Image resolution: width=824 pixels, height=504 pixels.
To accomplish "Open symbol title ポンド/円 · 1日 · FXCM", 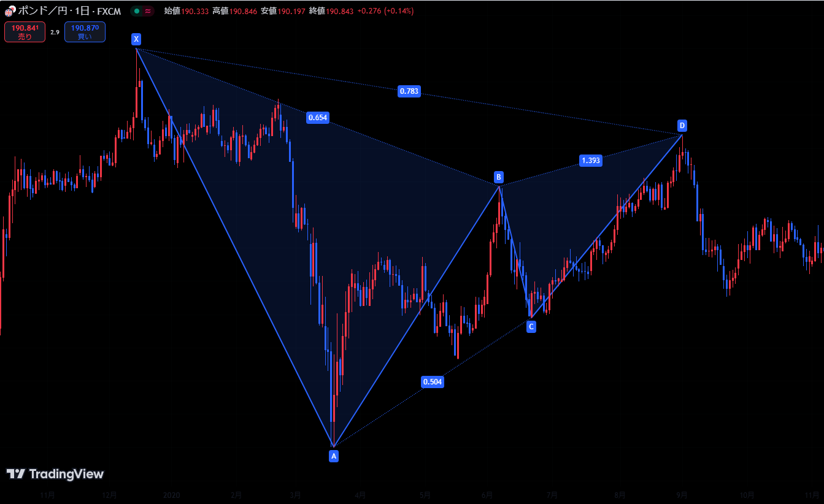I will pos(69,11).
